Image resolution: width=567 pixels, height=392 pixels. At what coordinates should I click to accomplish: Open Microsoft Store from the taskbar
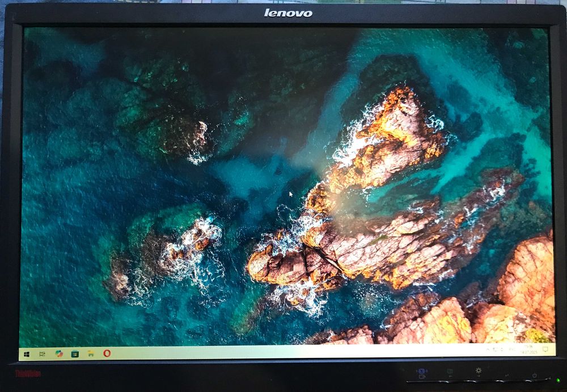75,353
